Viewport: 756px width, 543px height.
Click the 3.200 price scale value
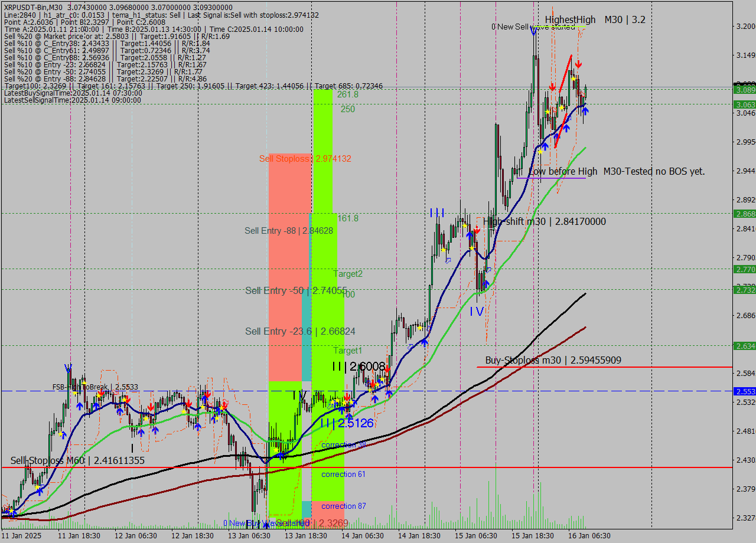pyautogui.click(x=746, y=27)
